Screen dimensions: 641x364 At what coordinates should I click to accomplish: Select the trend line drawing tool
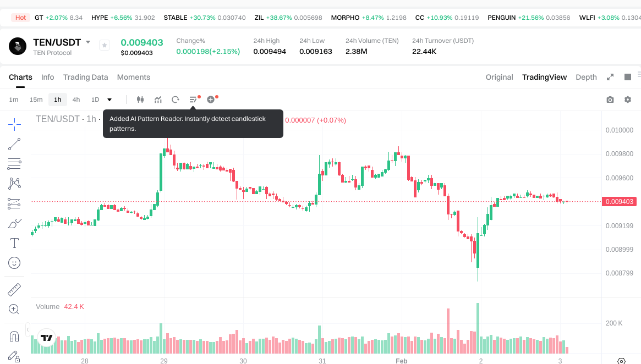15,144
